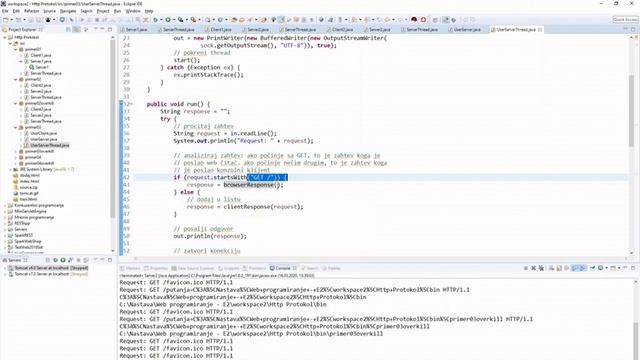Open the Refactor menu
The height and width of the screenshot is (360, 640).
pos(31,11)
